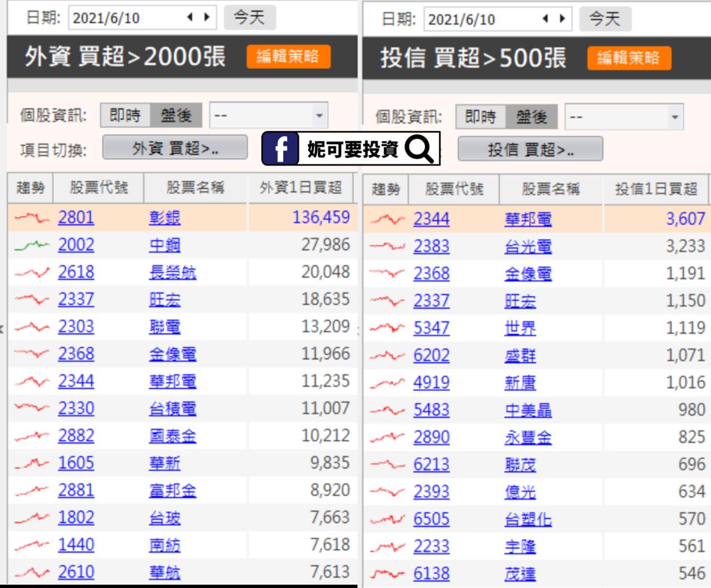Open stock name link 中鋼

(165, 245)
